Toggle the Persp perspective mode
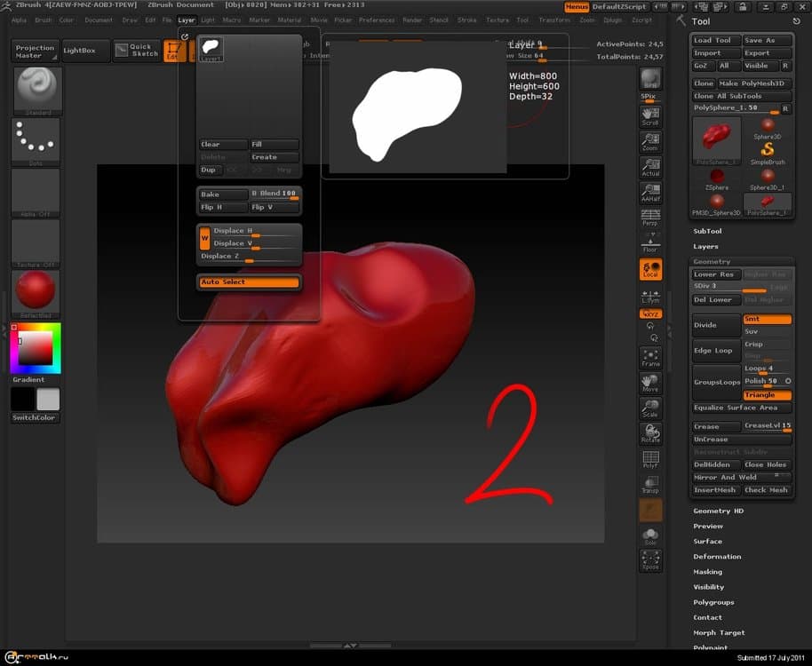The image size is (812, 666). [650, 218]
